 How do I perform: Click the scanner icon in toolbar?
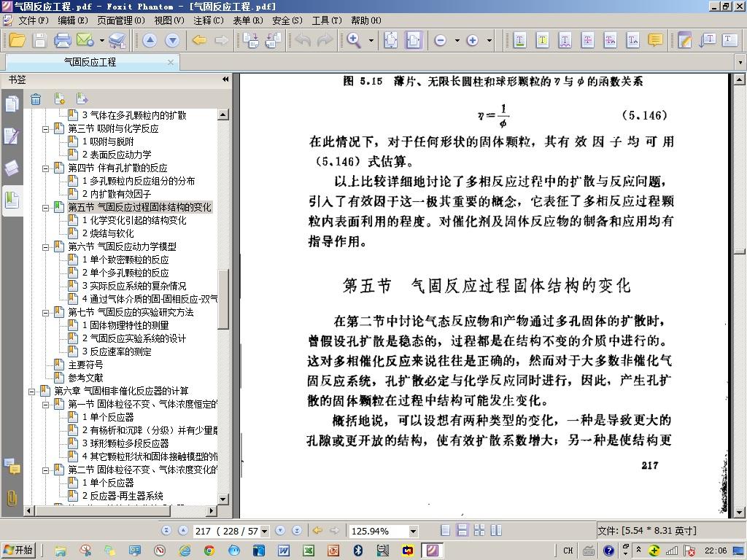[117, 40]
